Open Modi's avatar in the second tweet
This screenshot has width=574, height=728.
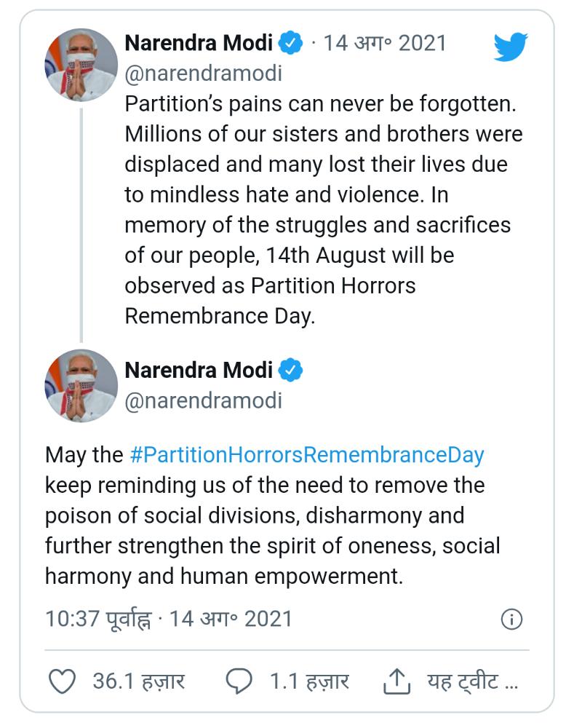pos(81,385)
